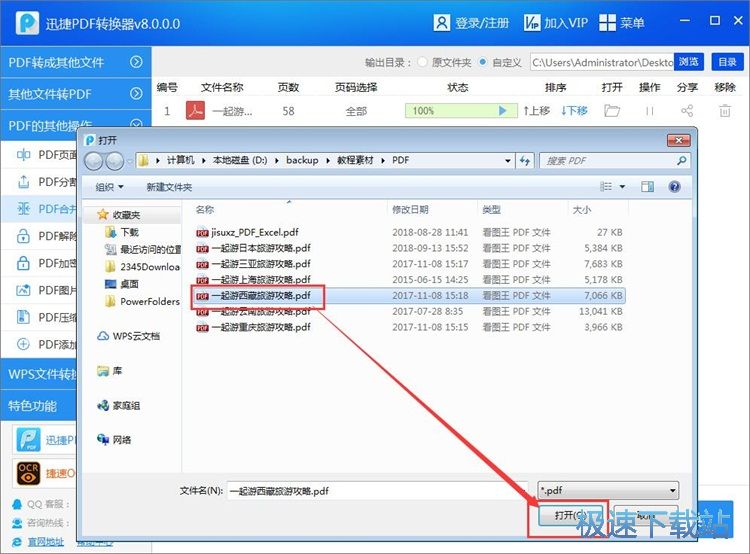Click the 目录 button
The width and height of the screenshot is (750, 554).
(728, 62)
